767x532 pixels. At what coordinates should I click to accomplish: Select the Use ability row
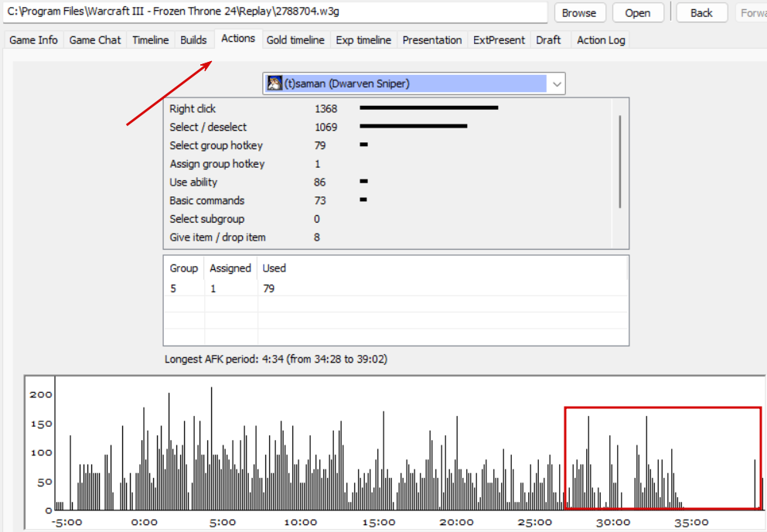click(387, 182)
